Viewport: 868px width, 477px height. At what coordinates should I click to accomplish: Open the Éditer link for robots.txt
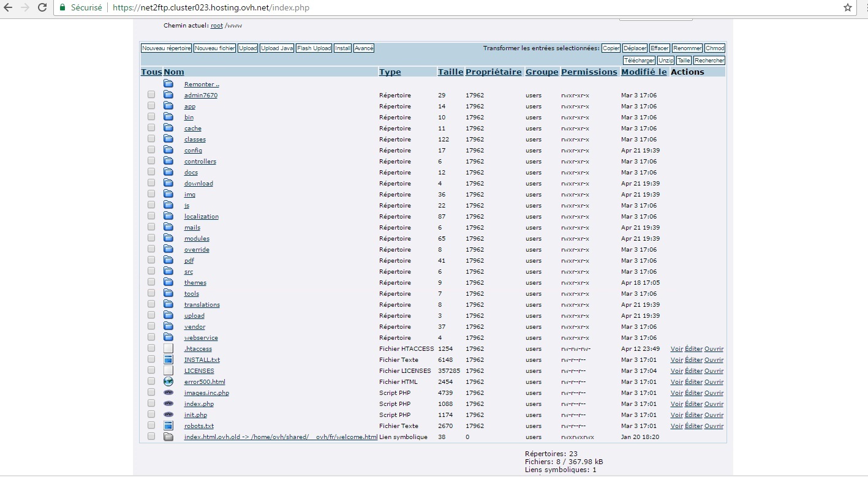(x=693, y=426)
